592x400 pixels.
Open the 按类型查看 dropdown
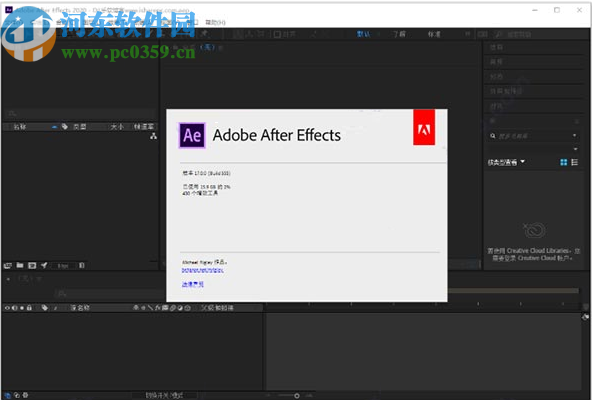tap(506, 162)
